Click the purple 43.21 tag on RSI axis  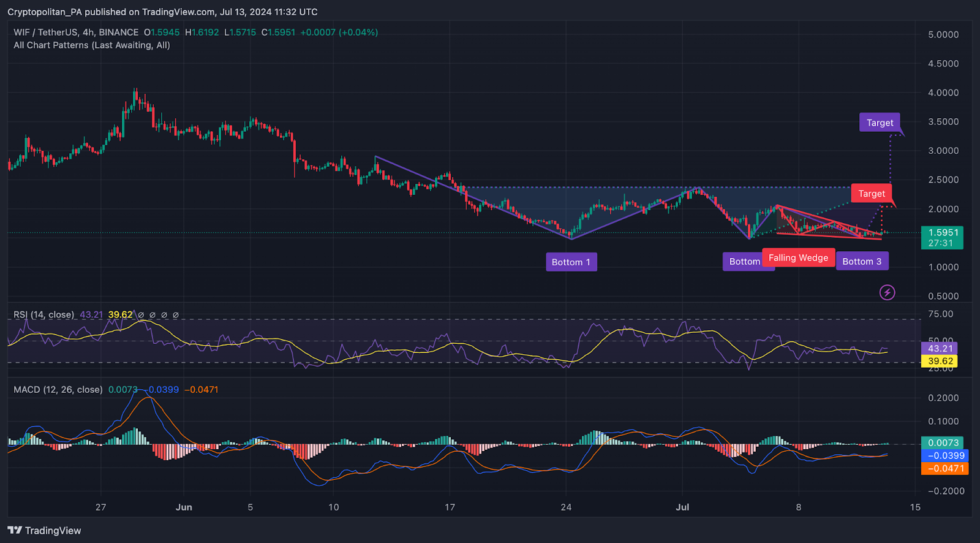pos(939,349)
